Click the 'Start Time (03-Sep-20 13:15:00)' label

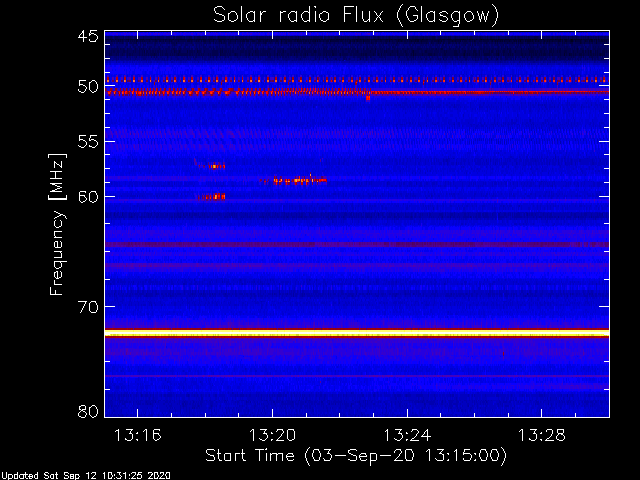pyautogui.click(x=356, y=455)
